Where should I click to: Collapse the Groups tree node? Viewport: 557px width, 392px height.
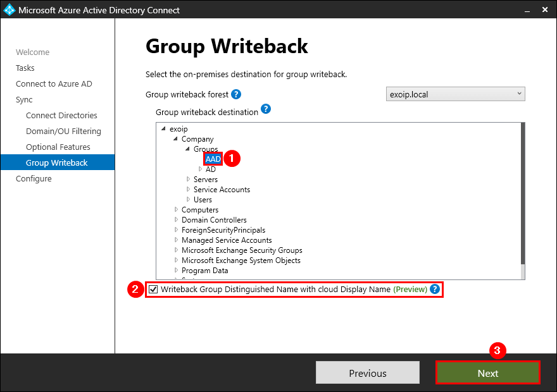[x=187, y=149]
